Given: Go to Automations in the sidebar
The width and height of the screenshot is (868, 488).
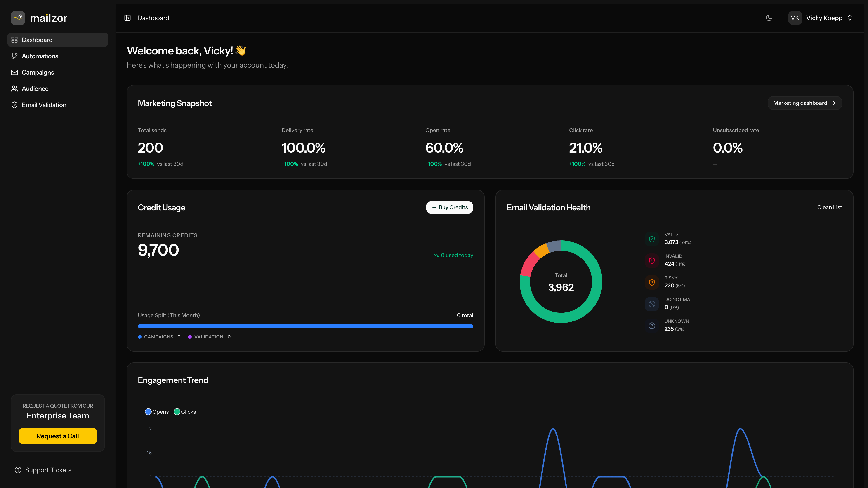Looking at the screenshot, I should 58,56.
